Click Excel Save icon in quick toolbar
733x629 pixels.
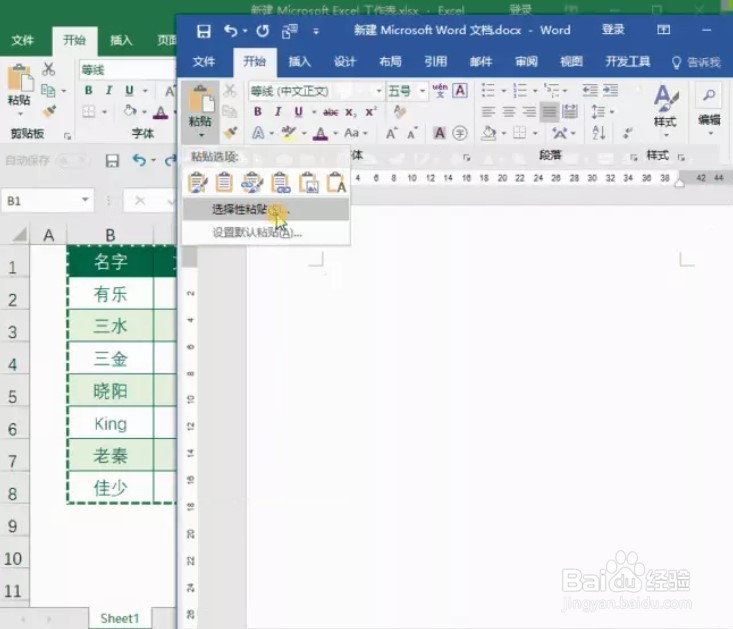point(112,161)
